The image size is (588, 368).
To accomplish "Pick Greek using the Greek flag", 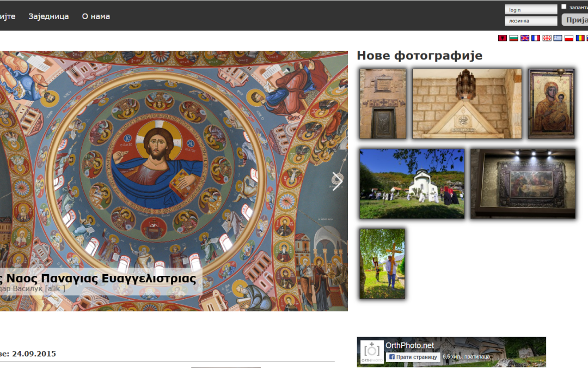I will 558,38.
